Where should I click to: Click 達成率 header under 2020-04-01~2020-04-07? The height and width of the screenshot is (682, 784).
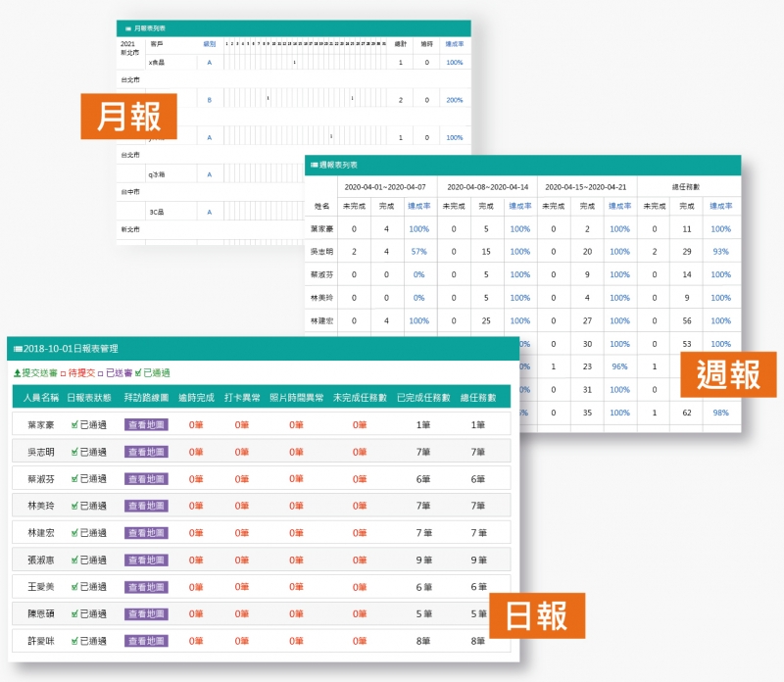418,206
